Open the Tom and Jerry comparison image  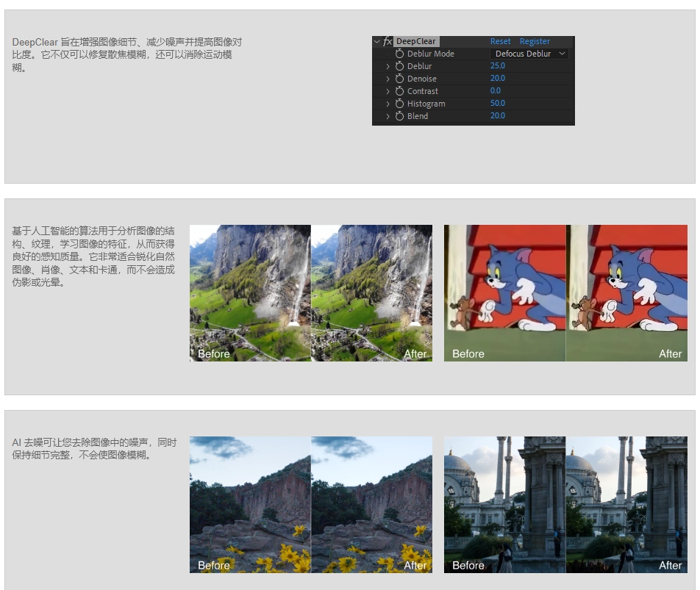565,293
